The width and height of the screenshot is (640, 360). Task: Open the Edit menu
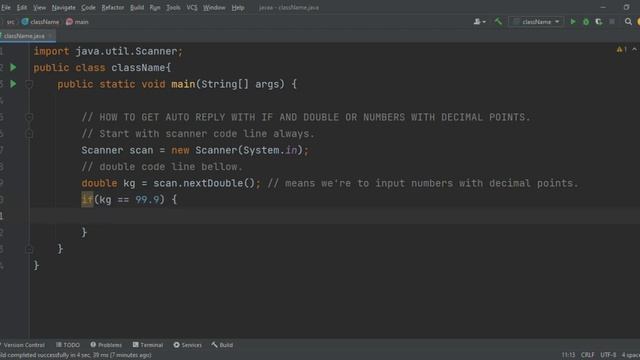(x=22, y=7)
